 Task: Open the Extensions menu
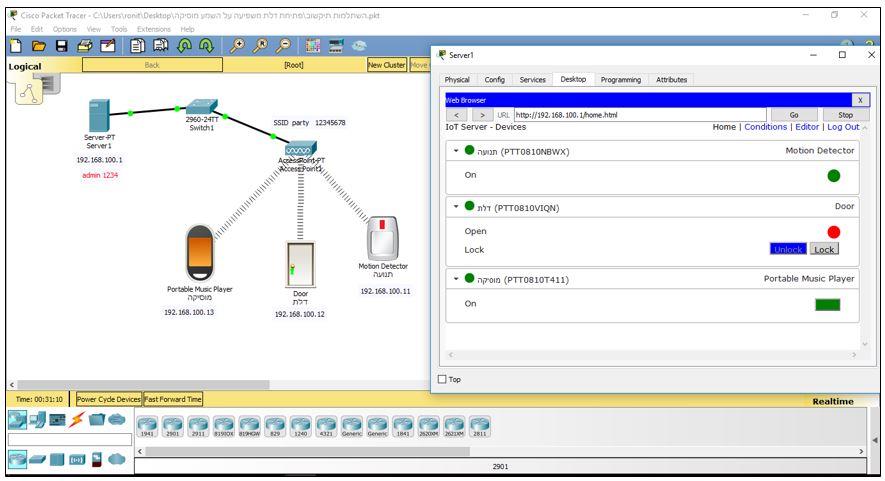coord(154,29)
